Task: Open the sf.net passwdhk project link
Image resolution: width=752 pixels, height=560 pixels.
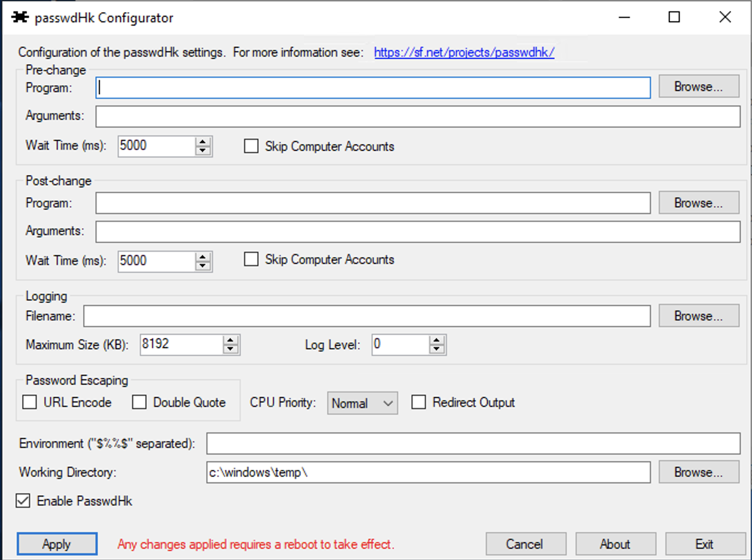Action: click(x=464, y=53)
